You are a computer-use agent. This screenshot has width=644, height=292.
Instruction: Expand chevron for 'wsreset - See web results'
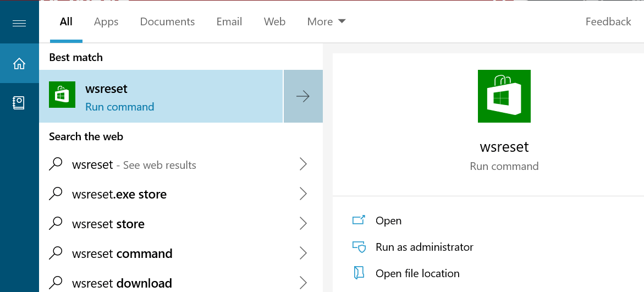point(303,164)
